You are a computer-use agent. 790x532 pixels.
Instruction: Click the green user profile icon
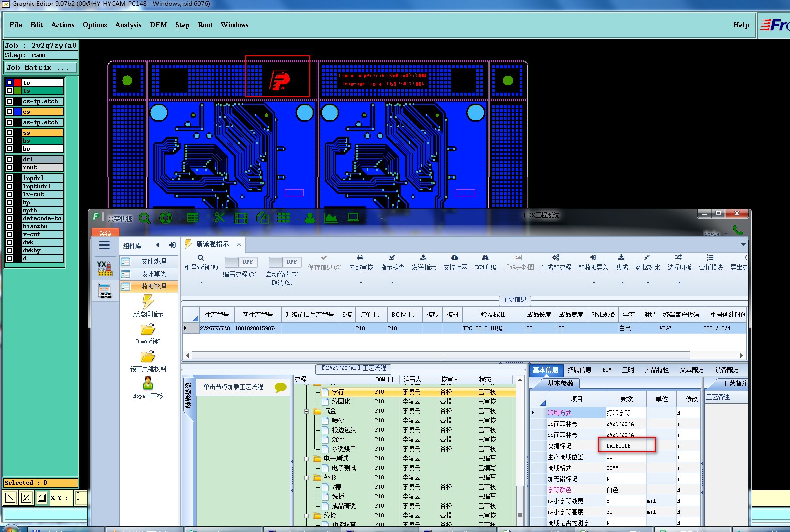point(310,218)
